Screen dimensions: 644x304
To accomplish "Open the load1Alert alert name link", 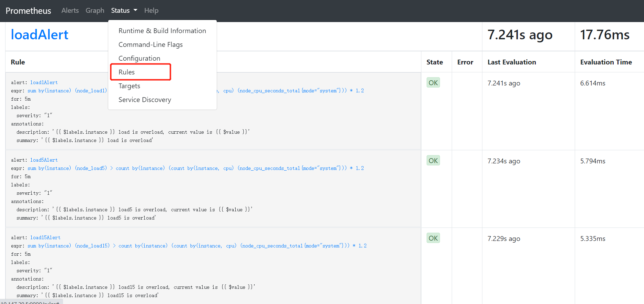I will click(x=44, y=82).
